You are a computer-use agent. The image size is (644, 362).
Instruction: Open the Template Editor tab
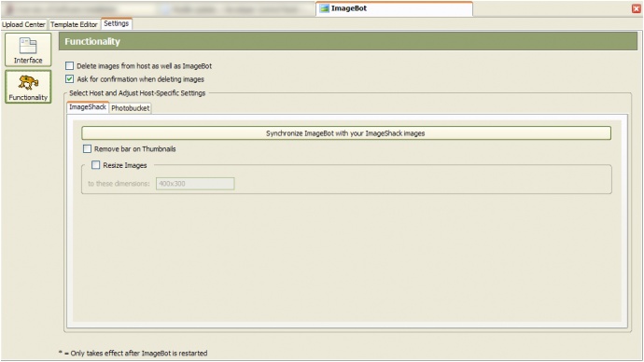coord(74,24)
